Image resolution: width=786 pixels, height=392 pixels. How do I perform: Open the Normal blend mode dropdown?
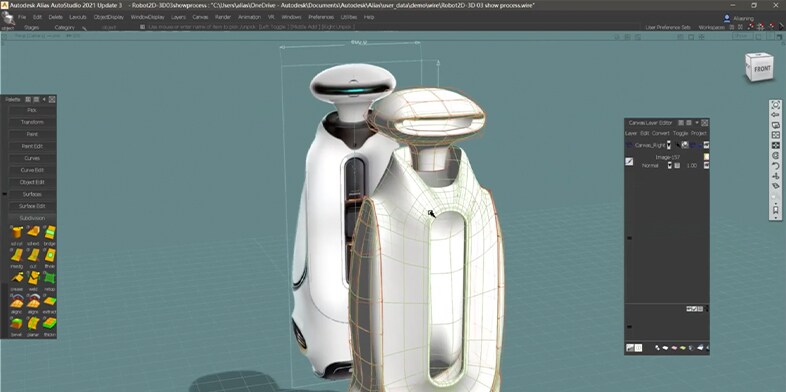pos(669,165)
